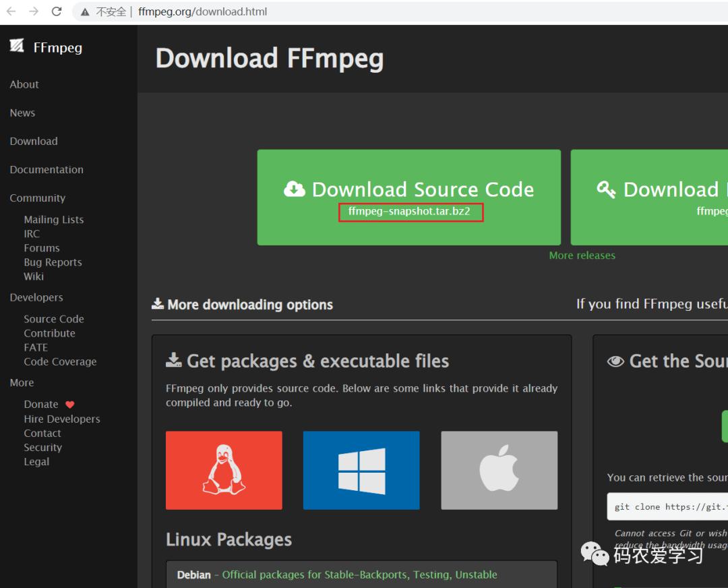Open the FATE link

(x=36, y=347)
